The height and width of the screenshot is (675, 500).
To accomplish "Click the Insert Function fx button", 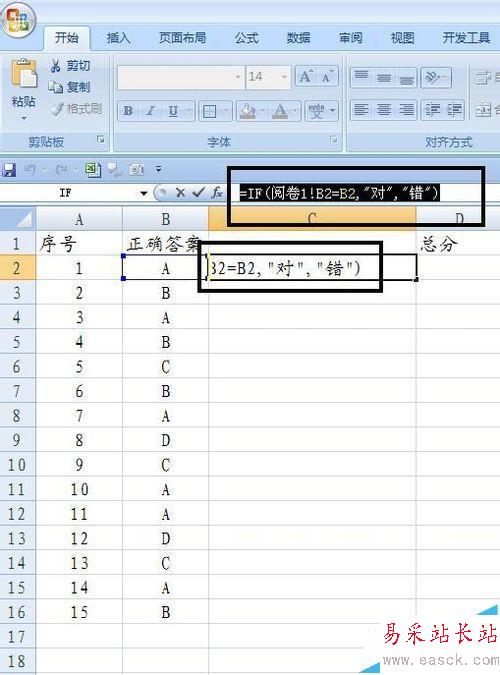I will [217, 193].
